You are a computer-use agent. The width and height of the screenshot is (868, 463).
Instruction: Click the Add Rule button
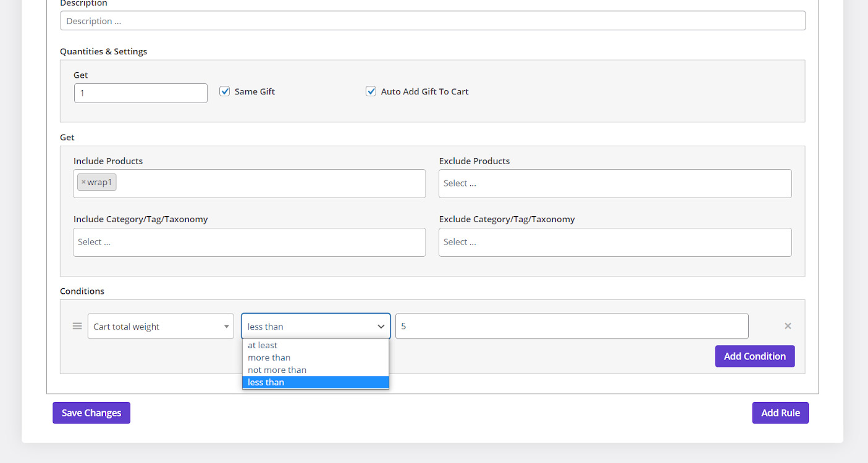pos(780,413)
